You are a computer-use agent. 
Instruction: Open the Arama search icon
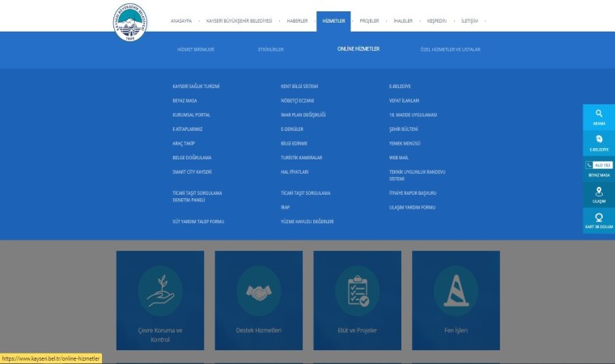point(599,116)
